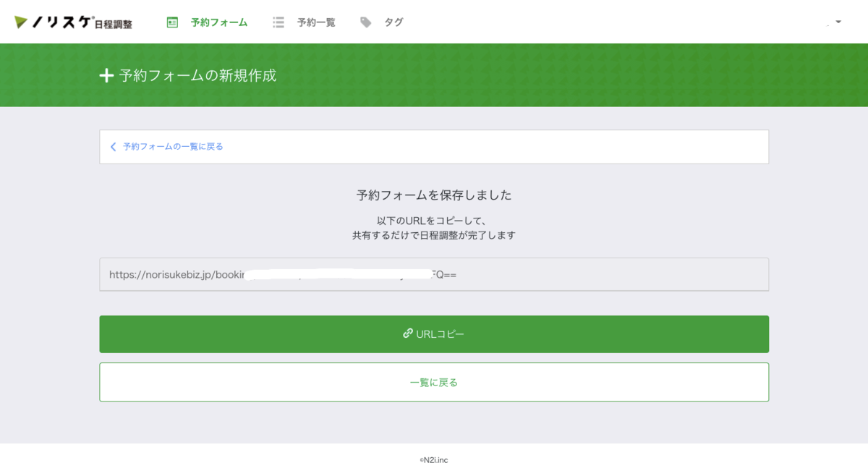Click the 一覧に戻る button
Screen dimensions: 868x476
click(x=434, y=382)
